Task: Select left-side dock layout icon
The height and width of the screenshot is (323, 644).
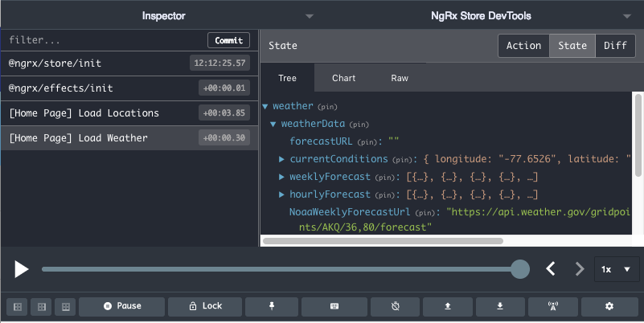Action: point(17,307)
